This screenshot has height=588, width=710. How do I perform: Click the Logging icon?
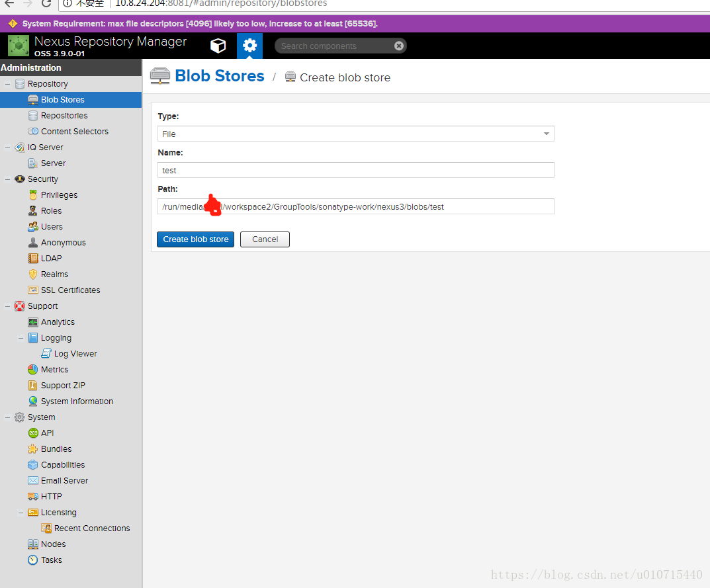(x=33, y=338)
